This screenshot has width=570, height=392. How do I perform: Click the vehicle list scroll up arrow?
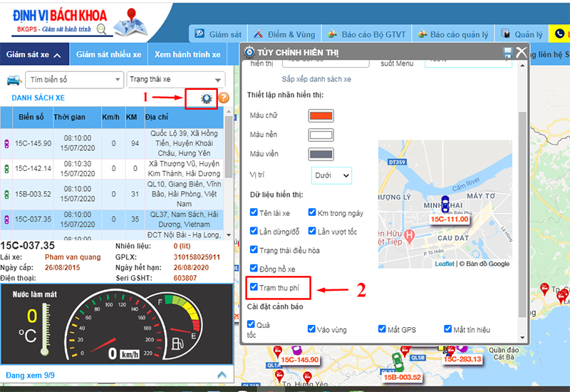(229, 111)
